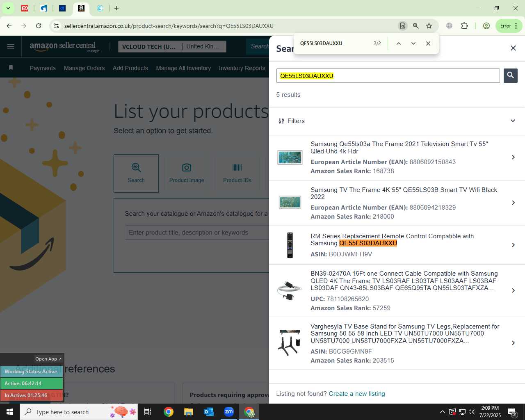Switch to the first red 'ex' browser tab
The height and width of the screenshot is (420, 525).
tap(25, 8)
